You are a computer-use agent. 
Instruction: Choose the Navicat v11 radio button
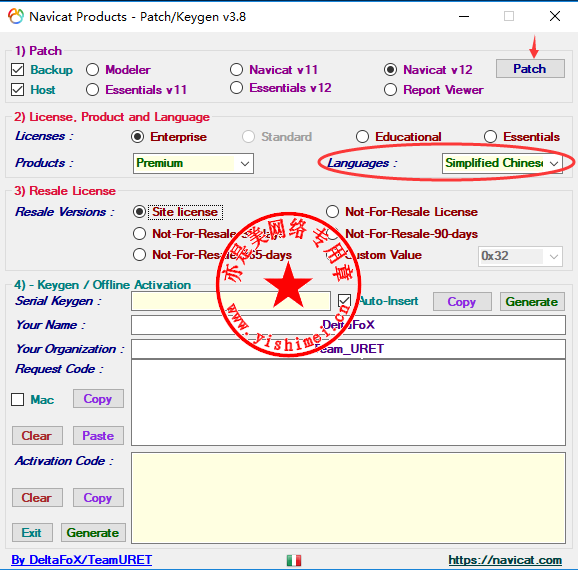(236, 69)
